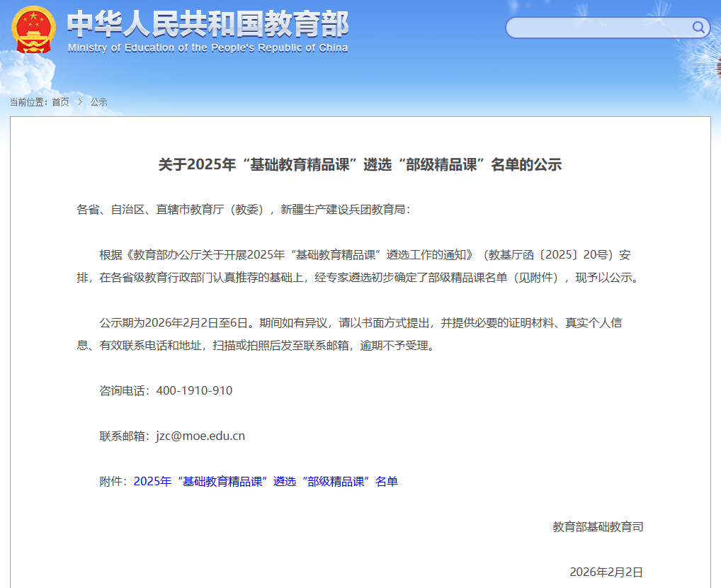Open the 公示 breadcrumb link
721x588 pixels.
(x=98, y=102)
